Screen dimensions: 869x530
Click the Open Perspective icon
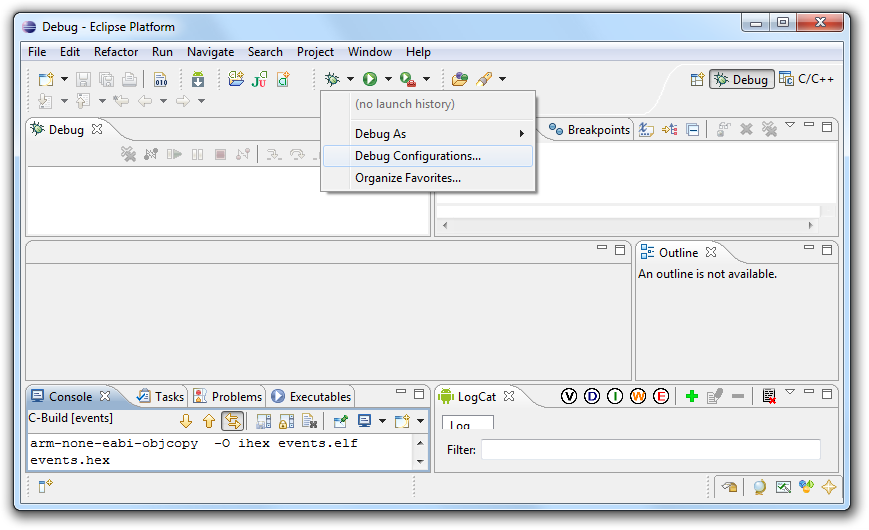click(x=697, y=79)
